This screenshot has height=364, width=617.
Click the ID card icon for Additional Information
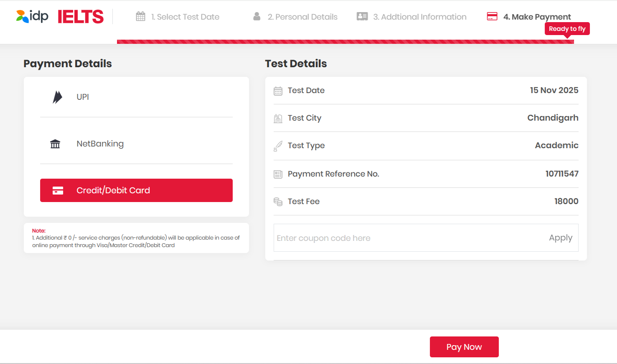pyautogui.click(x=362, y=16)
